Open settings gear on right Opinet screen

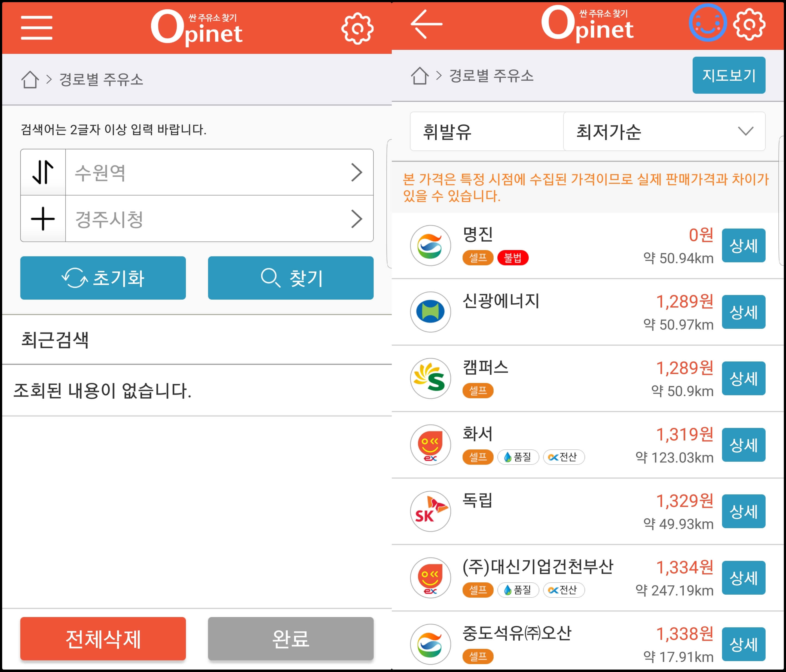[749, 24]
